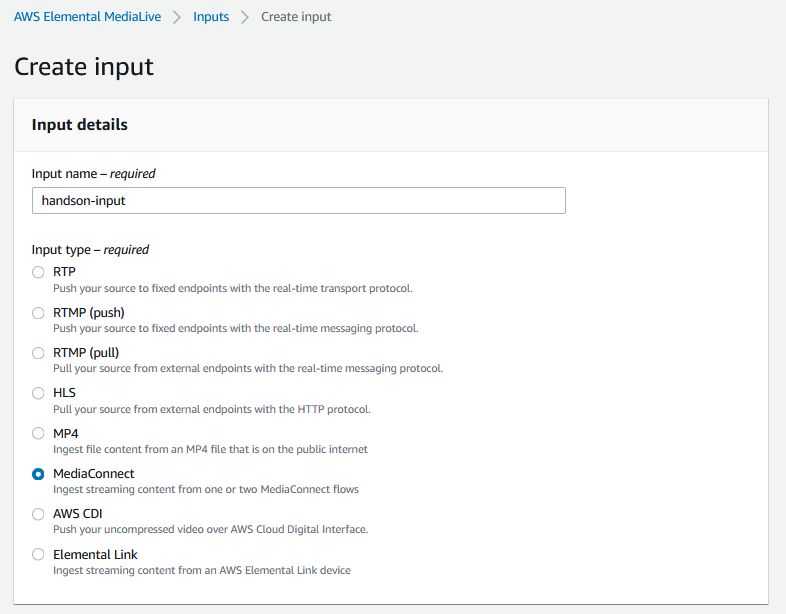Go to the Inputs breadcrumb link
786x614 pixels.
(210, 17)
